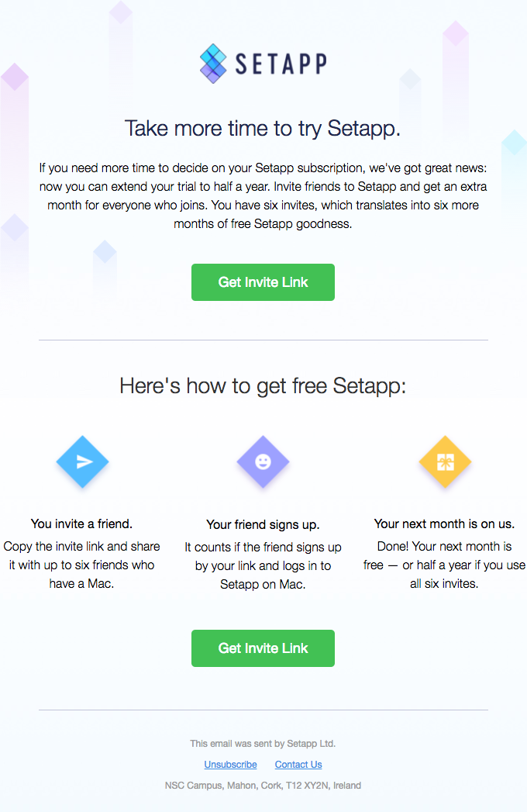Click the Setapp diamond logo icon
Image resolution: width=527 pixels, height=812 pixels.
pyautogui.click(x=213, y=64)
